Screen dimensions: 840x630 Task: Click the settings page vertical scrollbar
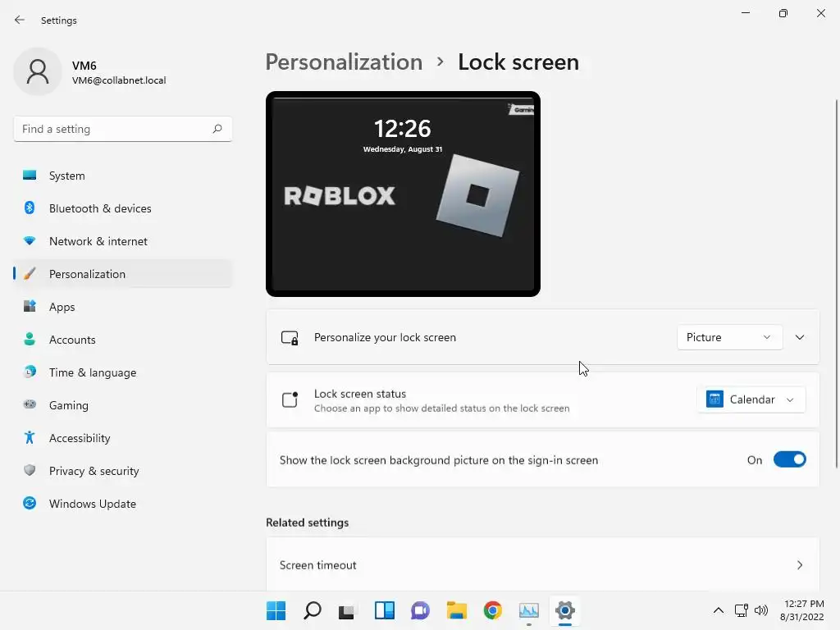[836, 284]
